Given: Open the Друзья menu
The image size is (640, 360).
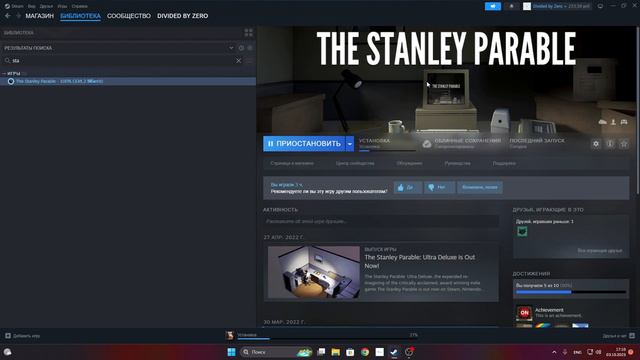Looking at the screenshot, I should (x=46, y=6).
